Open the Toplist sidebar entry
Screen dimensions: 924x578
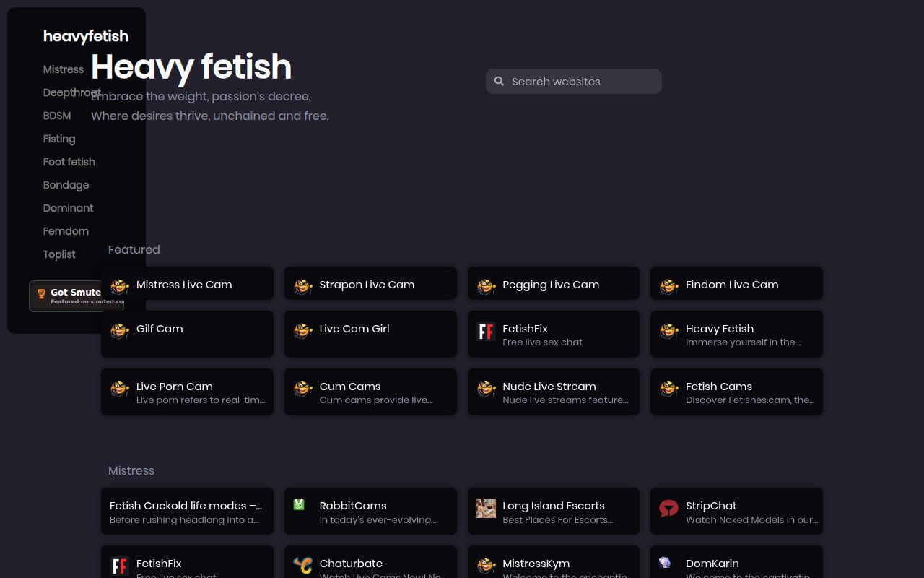[x=59, y=254]
